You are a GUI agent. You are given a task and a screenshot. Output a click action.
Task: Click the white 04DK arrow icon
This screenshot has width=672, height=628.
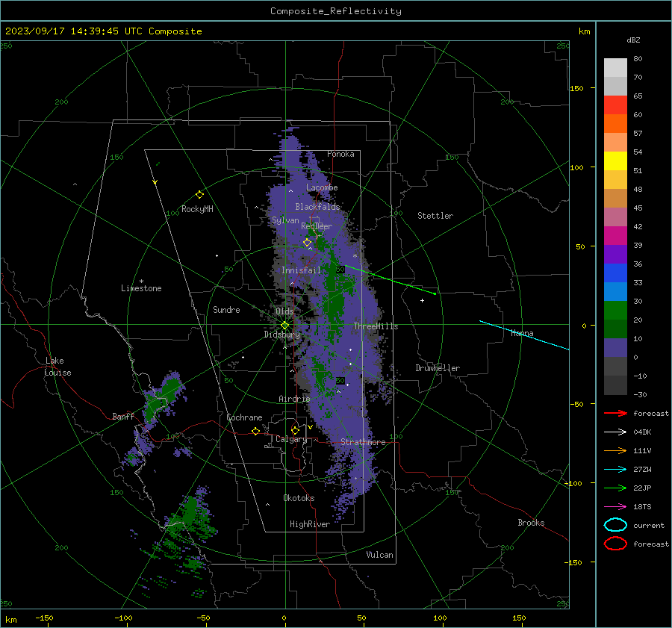tap(615, 432)
